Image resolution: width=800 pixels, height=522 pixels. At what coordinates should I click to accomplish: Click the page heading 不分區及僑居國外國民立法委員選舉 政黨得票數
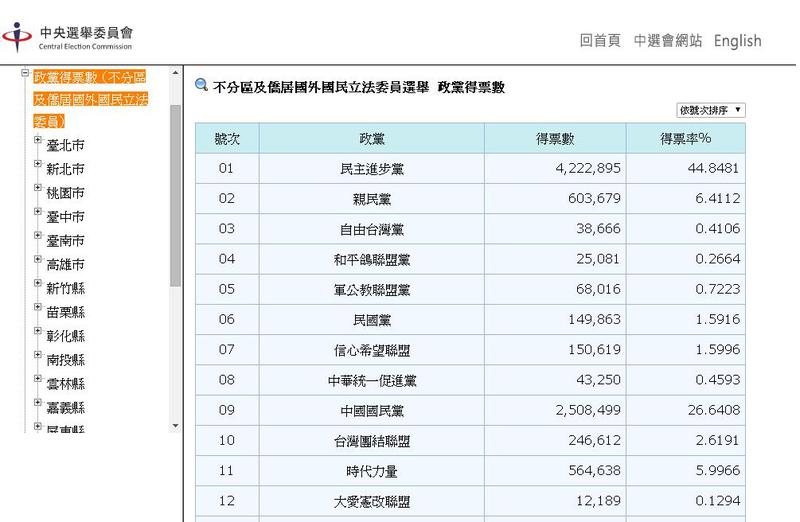[359, 87]
